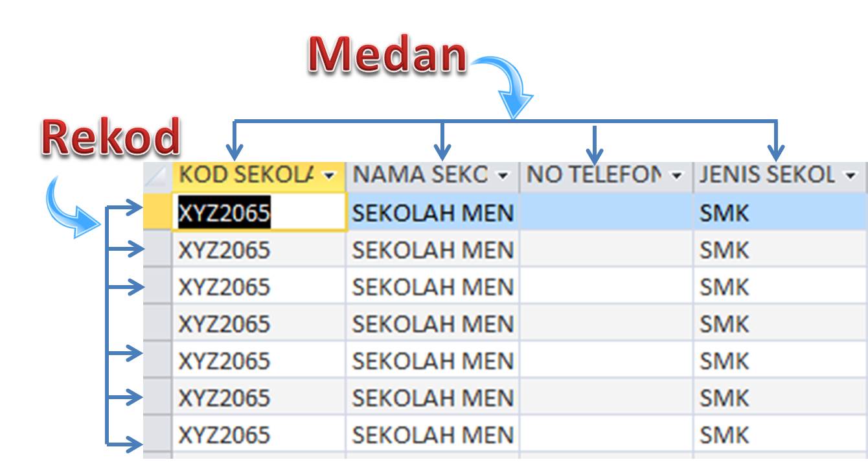
Task: Select the KOD SEKOLAH column header
Action: [x=253, y=175]
